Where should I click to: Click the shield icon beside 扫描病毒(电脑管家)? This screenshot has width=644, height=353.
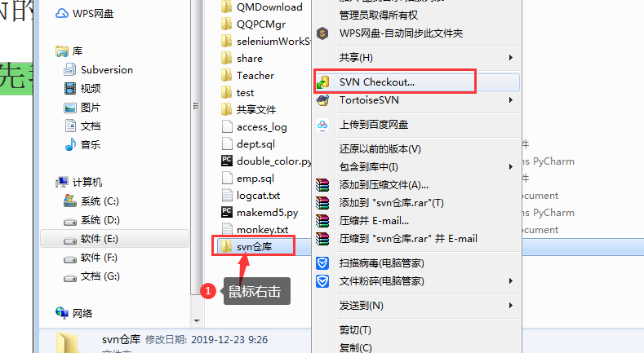click(x=323, y=263)
